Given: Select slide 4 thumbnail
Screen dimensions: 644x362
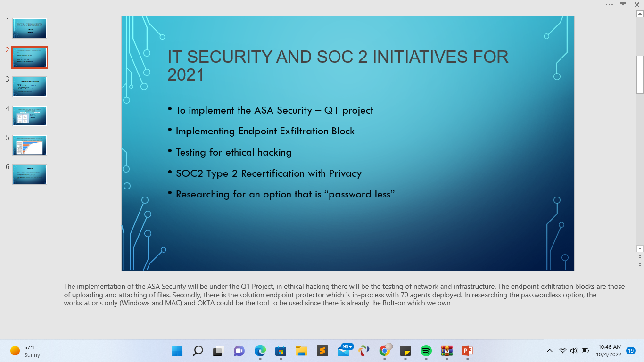Looking at the screenshot, I should pyautogui.click(x=29, y=115).
